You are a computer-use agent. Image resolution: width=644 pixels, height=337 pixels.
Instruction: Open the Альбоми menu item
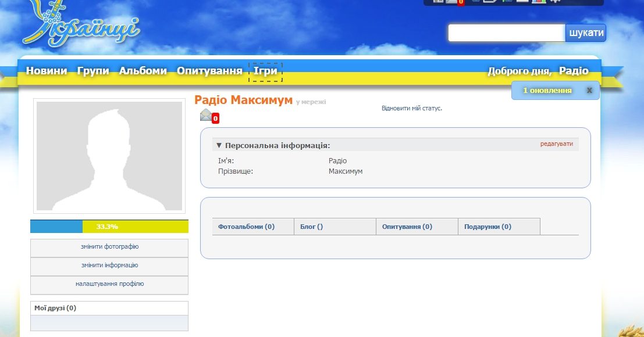(143, 71)
